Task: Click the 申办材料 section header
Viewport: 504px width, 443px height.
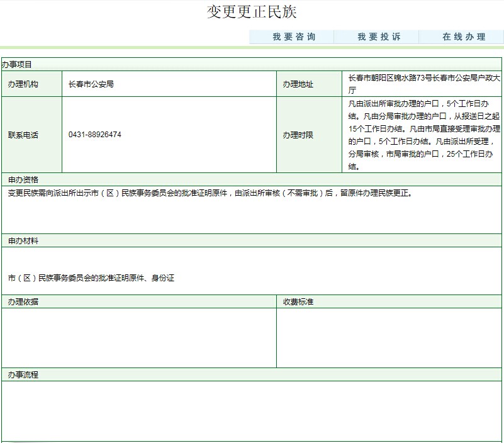Action: (x=251, y=240)
